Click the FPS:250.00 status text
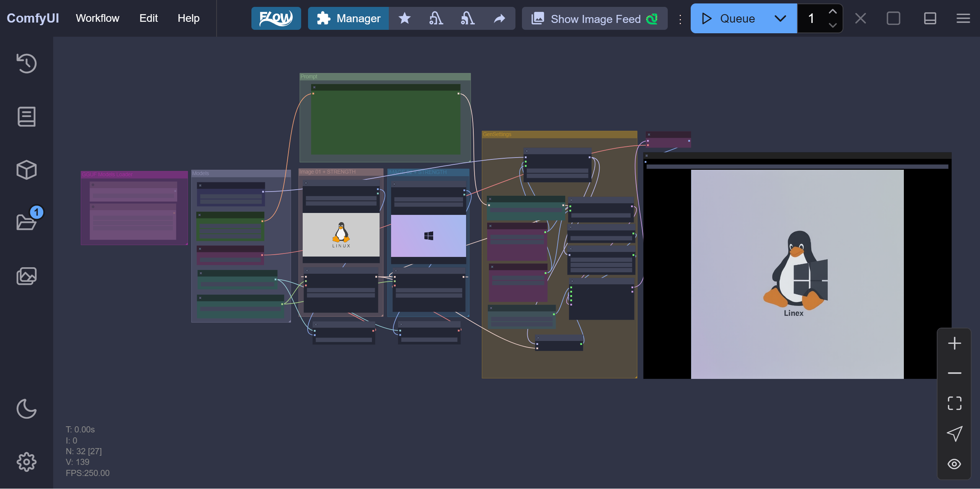This screenshot has height=489, width=980. (x=88, y=473)
